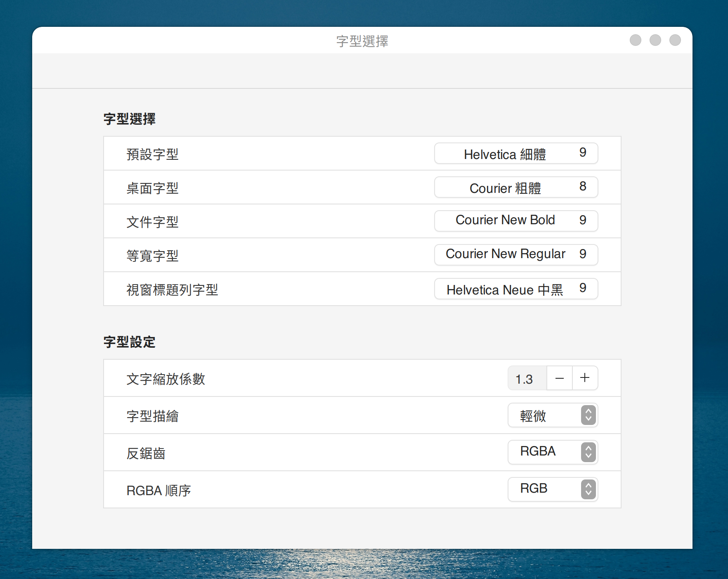Click the 字型設定 section heading

tap(129, 342)
